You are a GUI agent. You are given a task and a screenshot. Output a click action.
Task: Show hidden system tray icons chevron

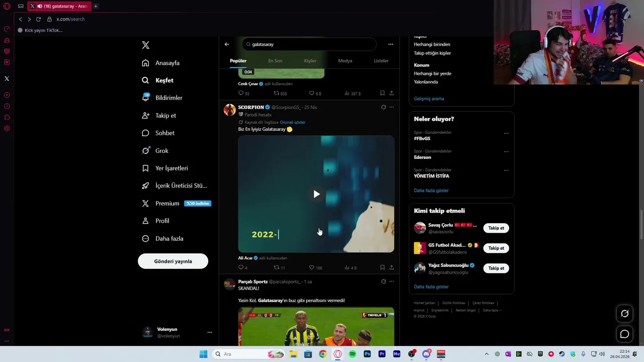(x=487, y=354)
